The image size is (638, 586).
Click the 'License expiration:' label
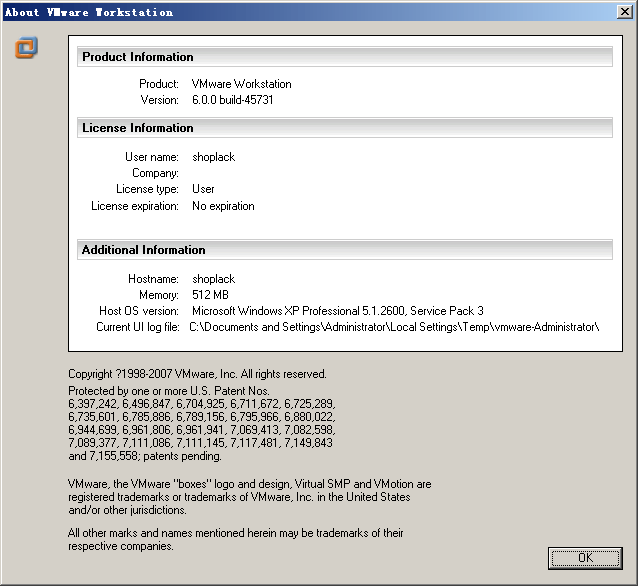click(135, 206)
